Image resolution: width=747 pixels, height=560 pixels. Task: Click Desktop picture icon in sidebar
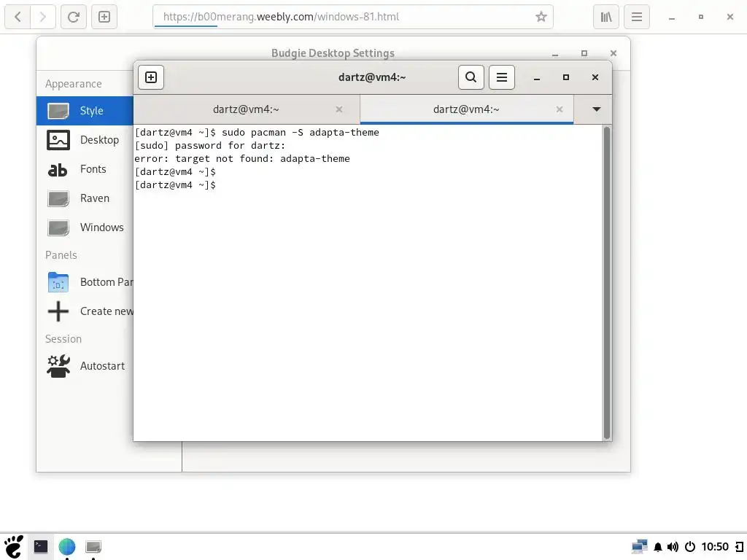[58, 140]
